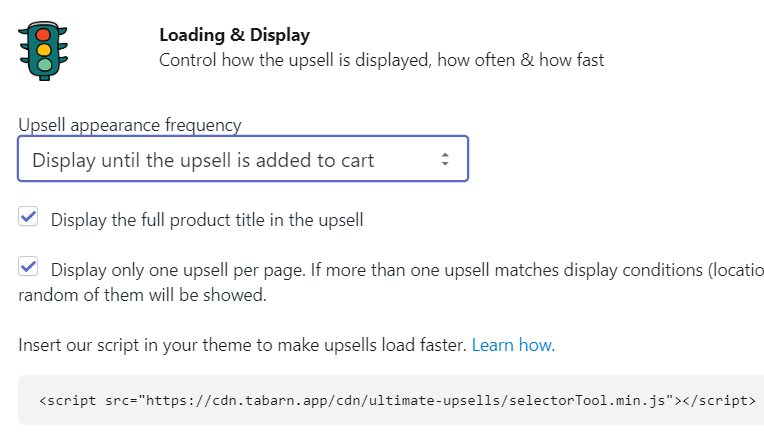
Task: Click the "Control how the upsell is displayed" subtitle
Action: click(381, 60)
